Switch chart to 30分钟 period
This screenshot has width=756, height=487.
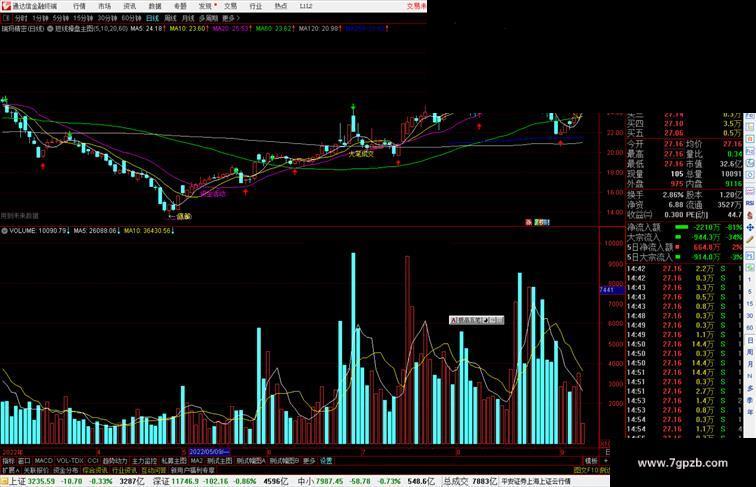point(107,18)
